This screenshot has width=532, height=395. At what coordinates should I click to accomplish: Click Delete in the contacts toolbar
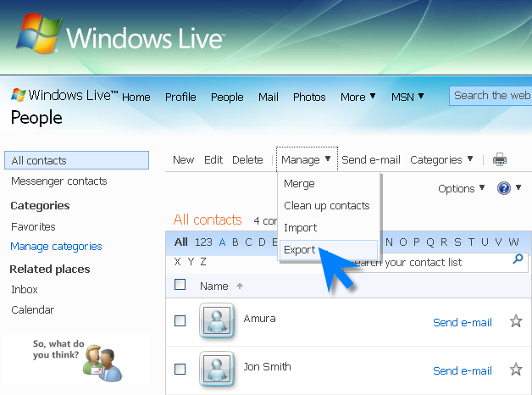pyautogui.click(x=247, y=159)
